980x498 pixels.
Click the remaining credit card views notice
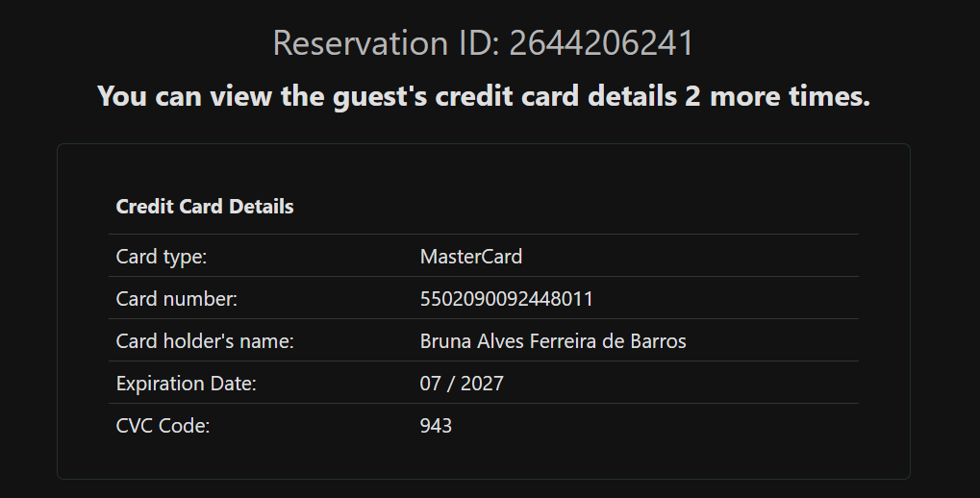point(484,96)
